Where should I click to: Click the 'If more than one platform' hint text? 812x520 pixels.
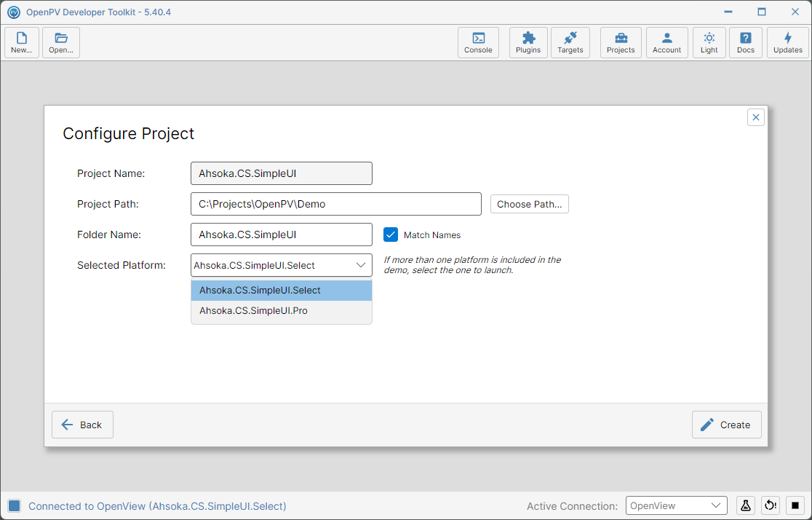pos(472,265)
